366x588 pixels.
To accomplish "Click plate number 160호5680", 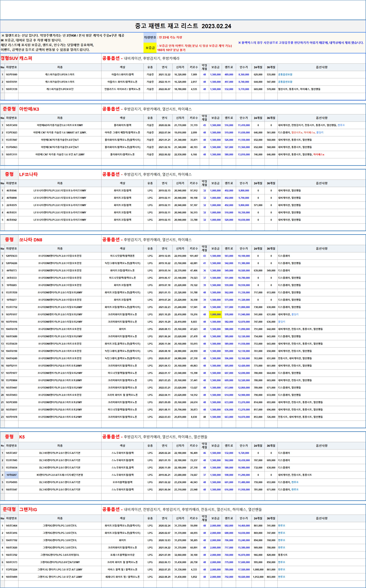I will click(x=12, y=336).
